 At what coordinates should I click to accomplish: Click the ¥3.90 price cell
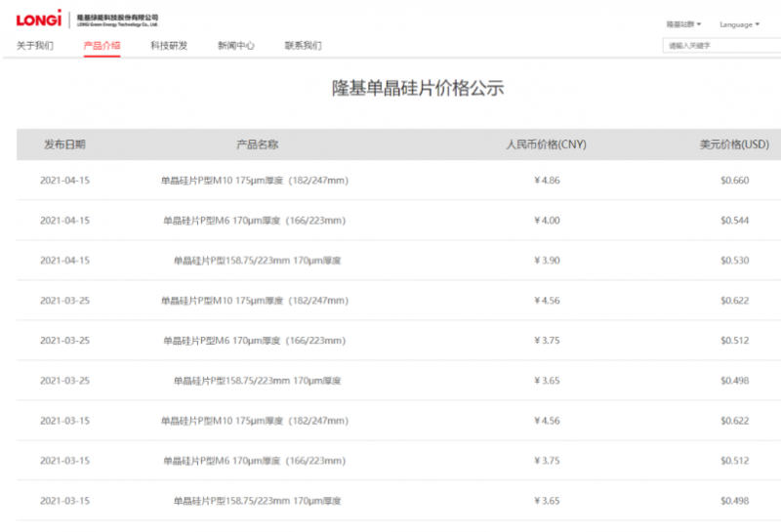(x=547, y=261)
